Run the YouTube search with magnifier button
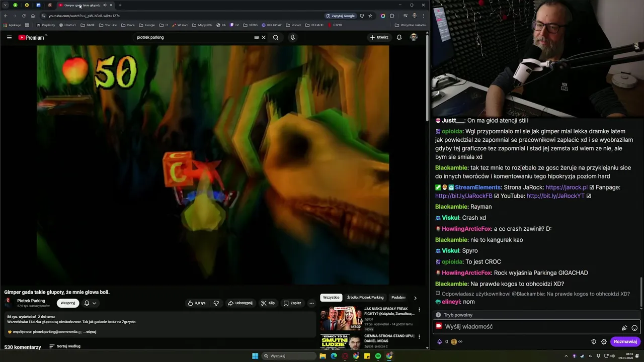This screenshot has height=362, width=644. [x=276, y=37]
